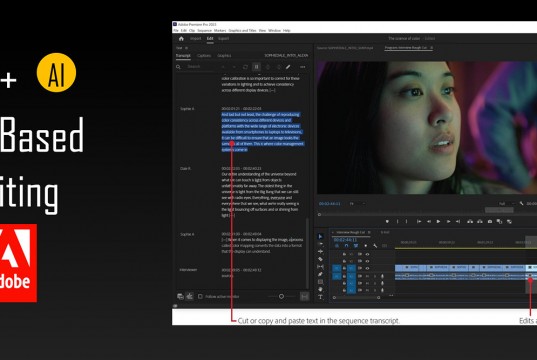The width and height of the screenshot is (537, 360).
Task: Toggle the eye on the top video track
Action: click(367, 254)
